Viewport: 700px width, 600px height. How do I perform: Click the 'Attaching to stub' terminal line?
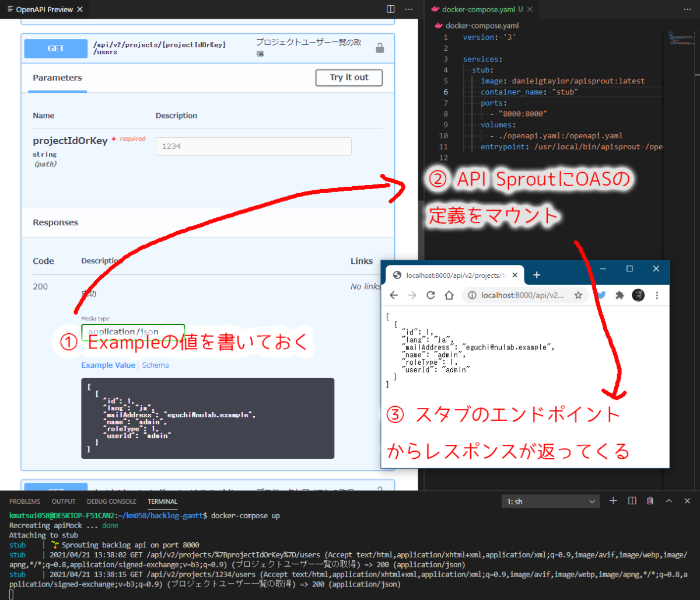[44, 535]
